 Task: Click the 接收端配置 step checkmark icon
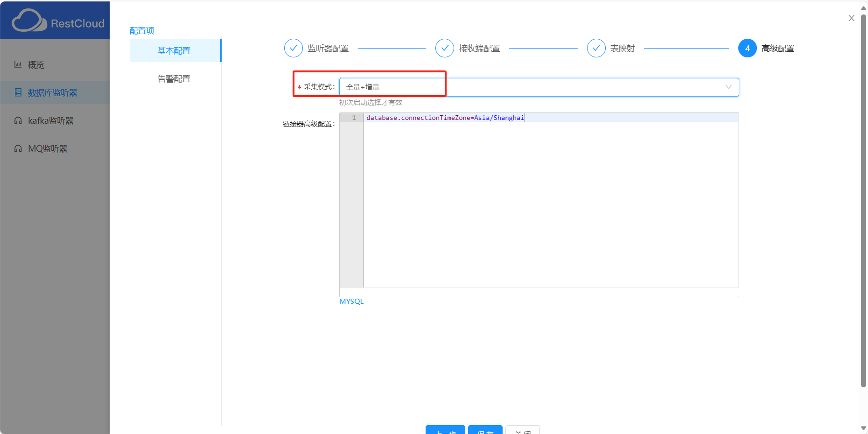coord(445,48)
